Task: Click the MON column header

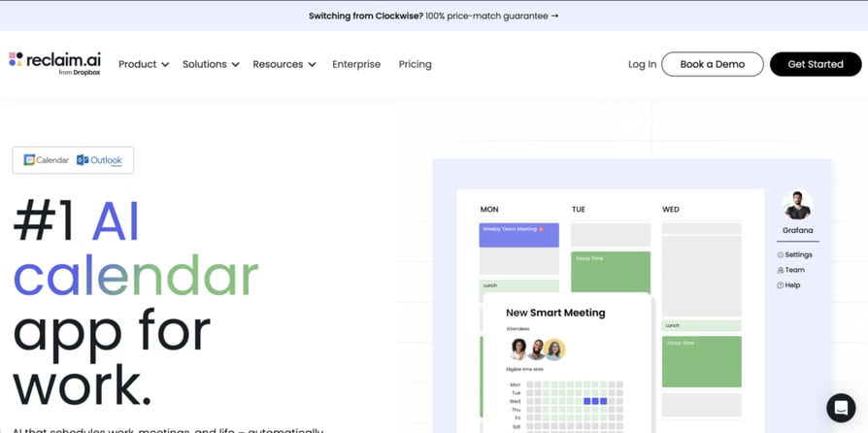Action: [x=489, y=210]
